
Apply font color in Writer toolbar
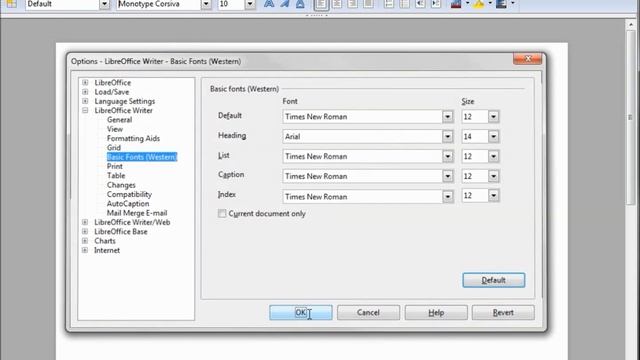[456, 4]
